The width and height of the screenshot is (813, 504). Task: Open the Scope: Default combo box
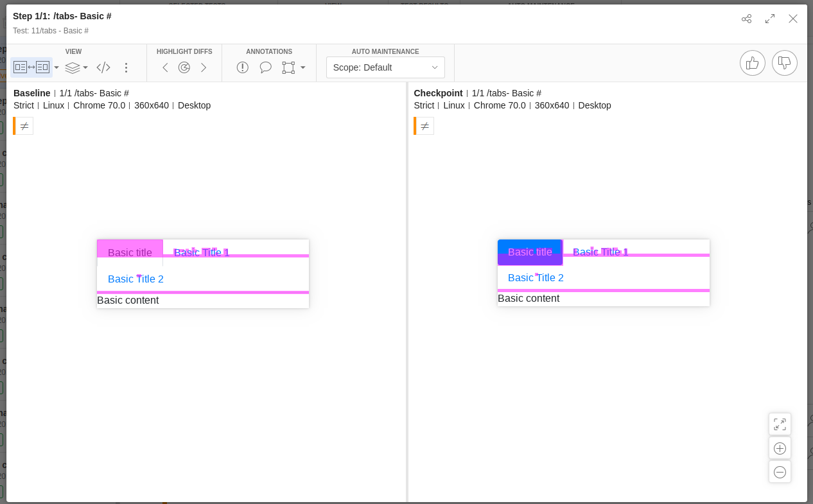385,67
